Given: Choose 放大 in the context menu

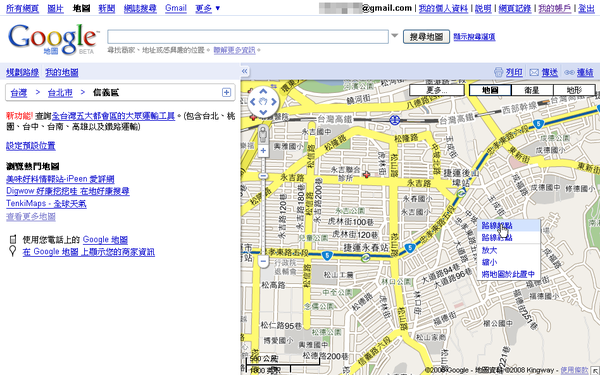Looking at the screenshot, I should point(489,250).
